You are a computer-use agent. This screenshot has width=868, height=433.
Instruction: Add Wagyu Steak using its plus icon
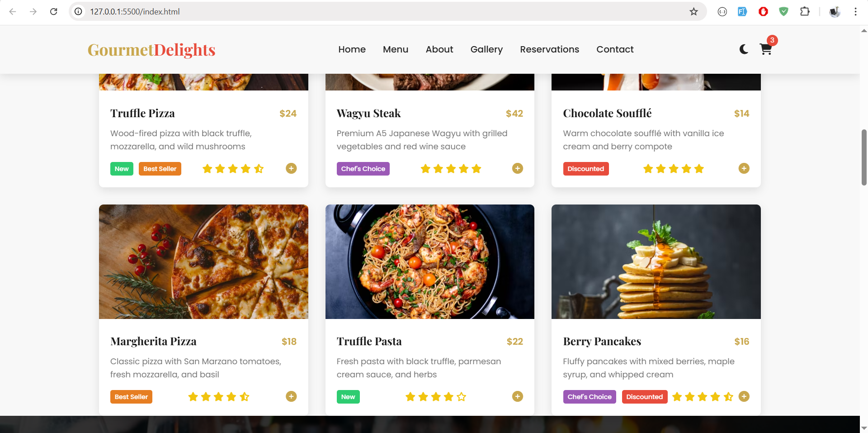click(518, 168)
